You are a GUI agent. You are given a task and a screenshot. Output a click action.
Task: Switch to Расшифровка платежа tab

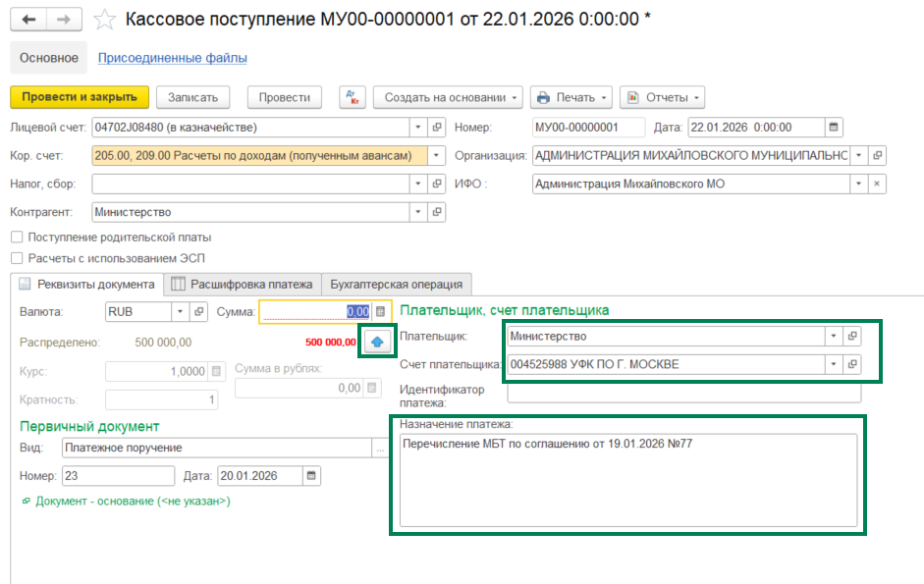(243, 284)
